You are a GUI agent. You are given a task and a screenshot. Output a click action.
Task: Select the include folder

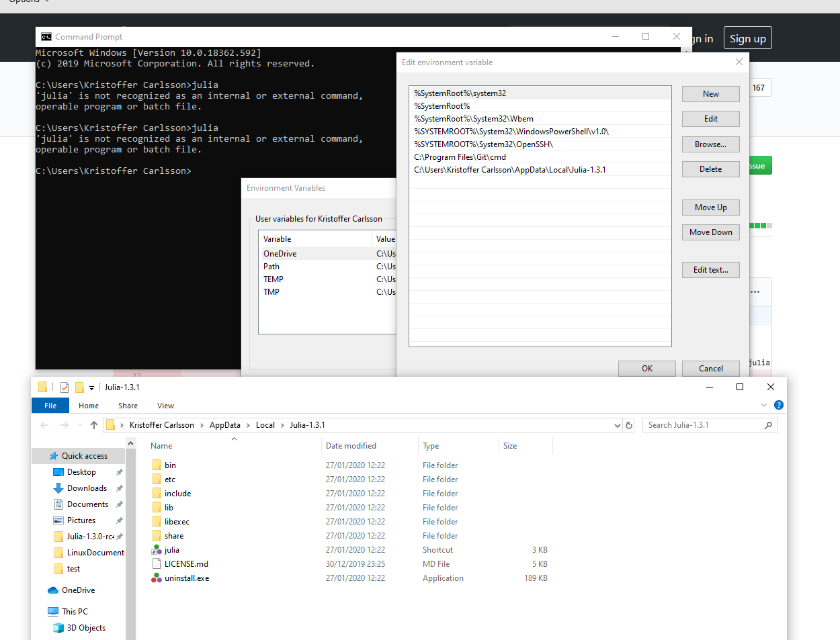177,494
